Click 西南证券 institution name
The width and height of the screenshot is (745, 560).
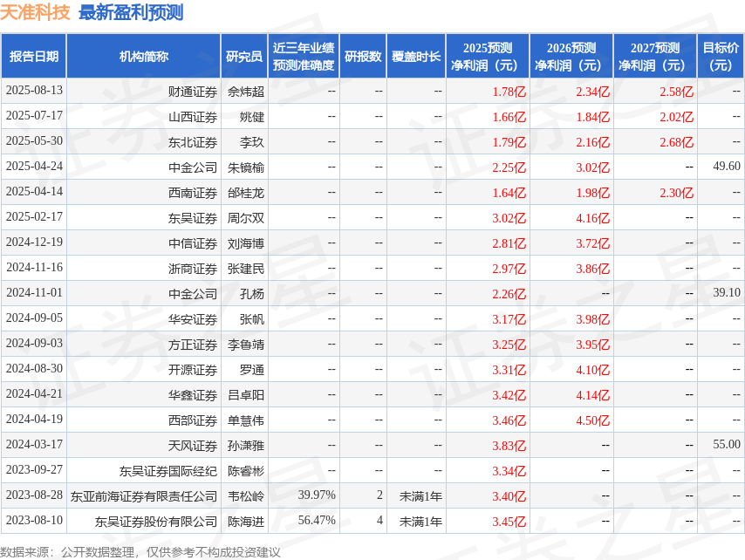pos(193,193)
